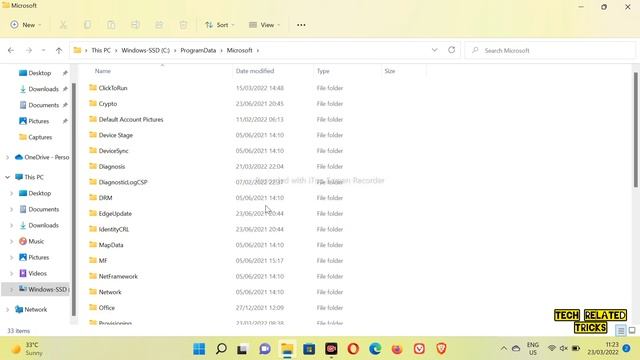640x360 pixels.
Task: Open pinned Downloads in Quick access
Action: tap(43, 89)
